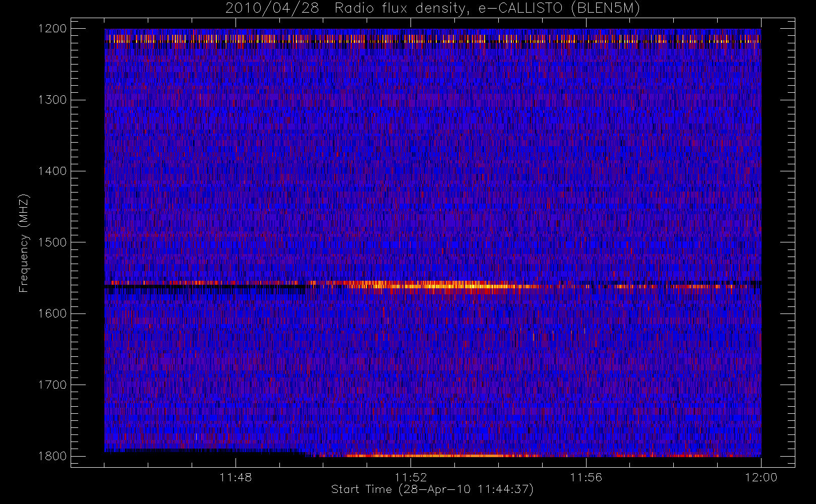Click the 1600 frequency tick label

[x=52, y=313]
